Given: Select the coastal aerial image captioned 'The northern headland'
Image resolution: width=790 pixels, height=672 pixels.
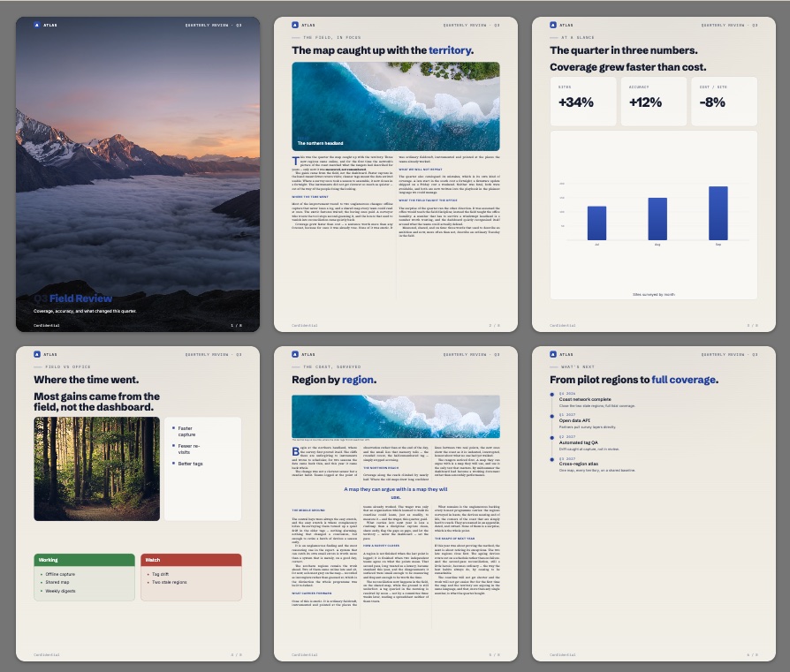Looking at the screenshot, I should (396, 106).
